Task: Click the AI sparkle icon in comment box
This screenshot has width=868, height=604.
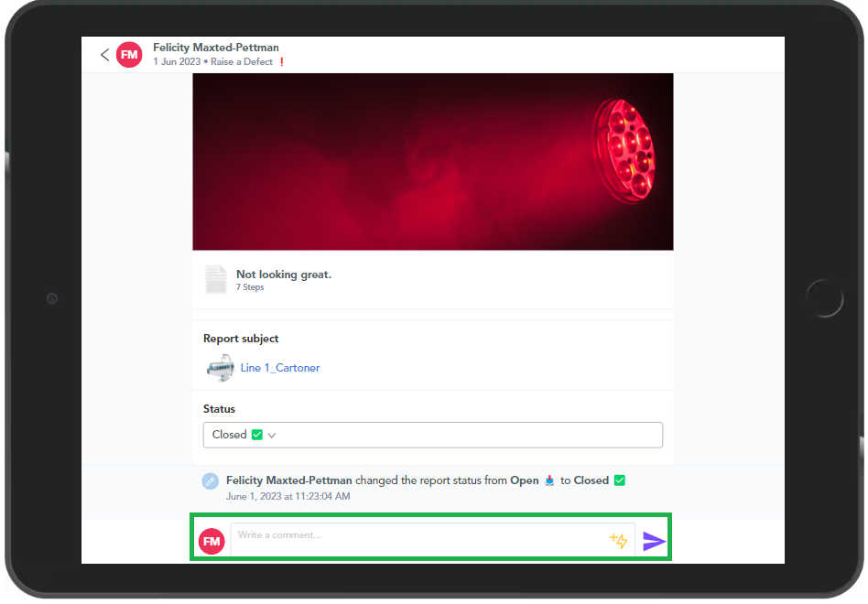Action: (619, 541)
